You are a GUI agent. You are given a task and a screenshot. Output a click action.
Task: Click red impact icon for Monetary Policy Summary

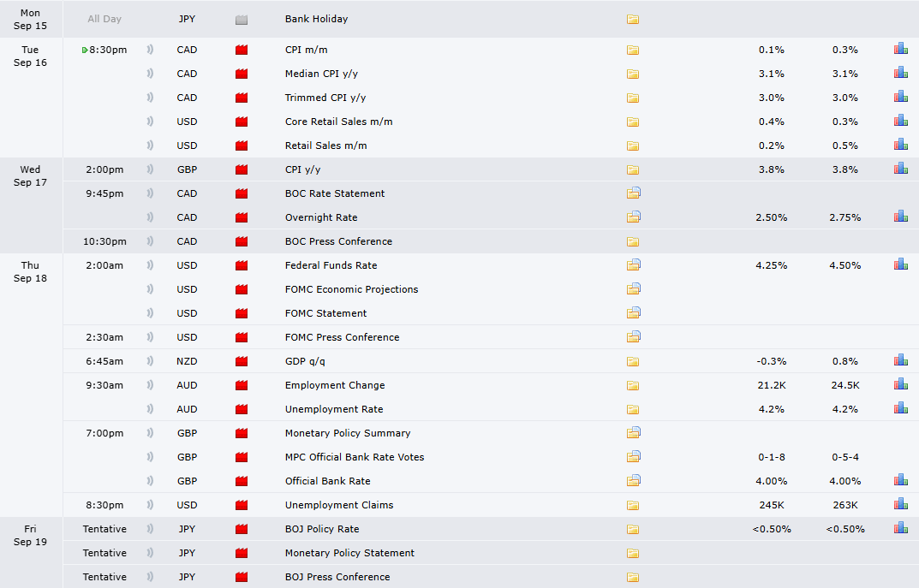coord(242,433)
